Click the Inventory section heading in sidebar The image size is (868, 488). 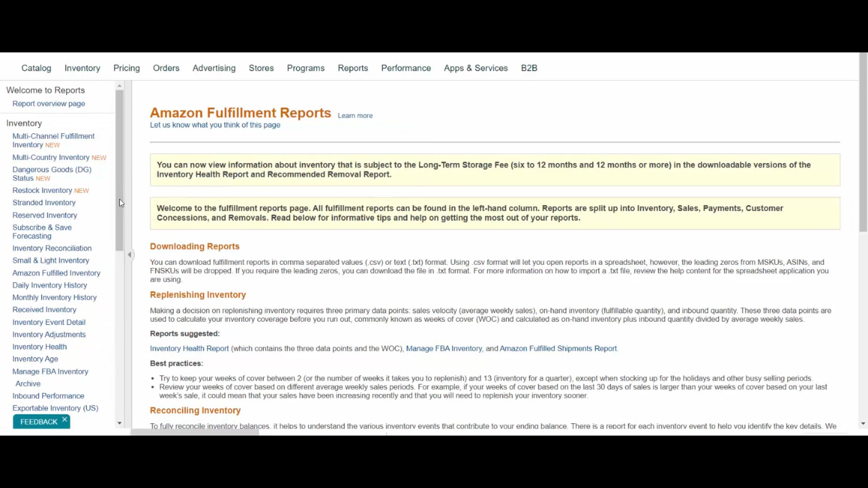(24, 123)
